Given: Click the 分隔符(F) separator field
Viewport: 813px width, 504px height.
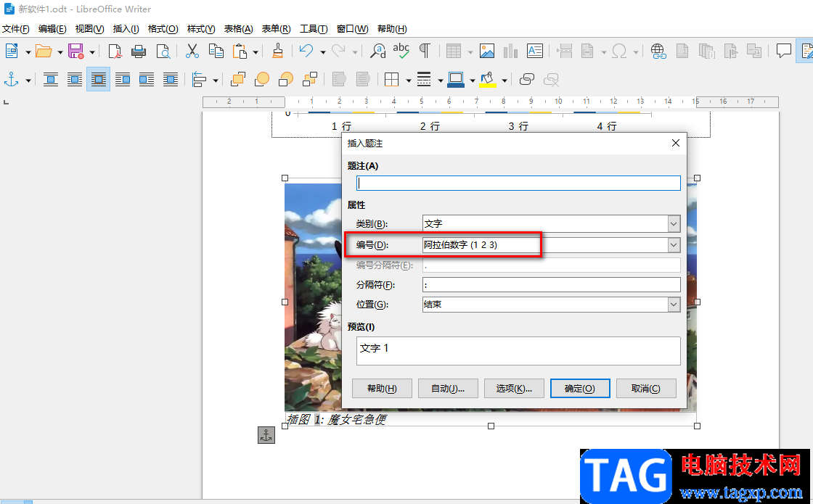Looking at the screenshot, I should (552, 285).
